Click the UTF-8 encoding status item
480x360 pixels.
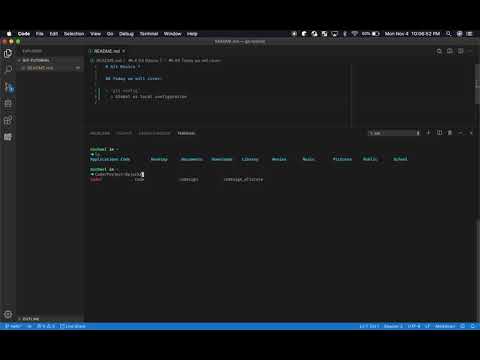(x=414, y=326)
